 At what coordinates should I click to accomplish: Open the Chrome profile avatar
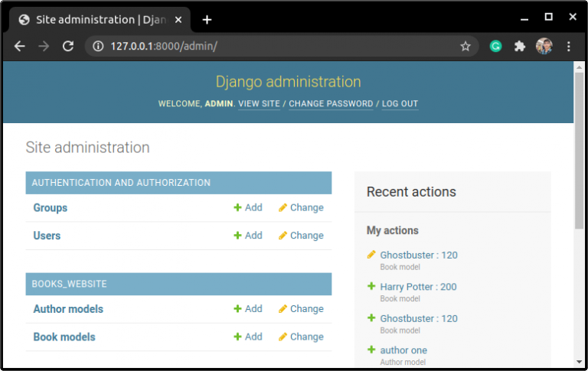[544, 46]
